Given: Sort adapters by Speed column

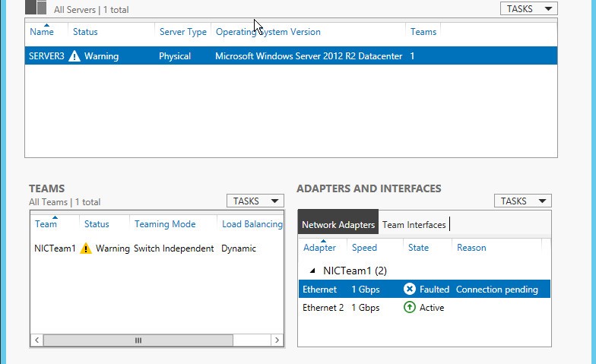Looking at the screenshot, I should 364,248.
